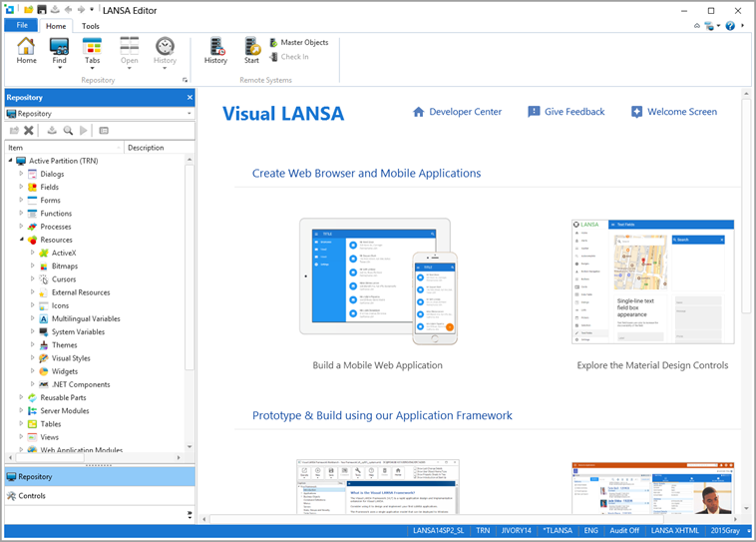Click the delete X icon in repository toolbar
Image resolution: width=756 pixels, height=542 pixels.
click(29, 131)
